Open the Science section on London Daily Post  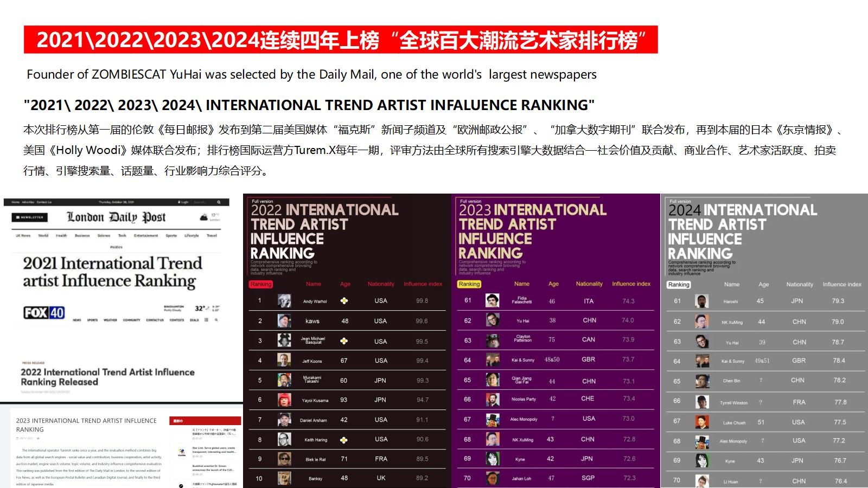(x=104, y=236)
